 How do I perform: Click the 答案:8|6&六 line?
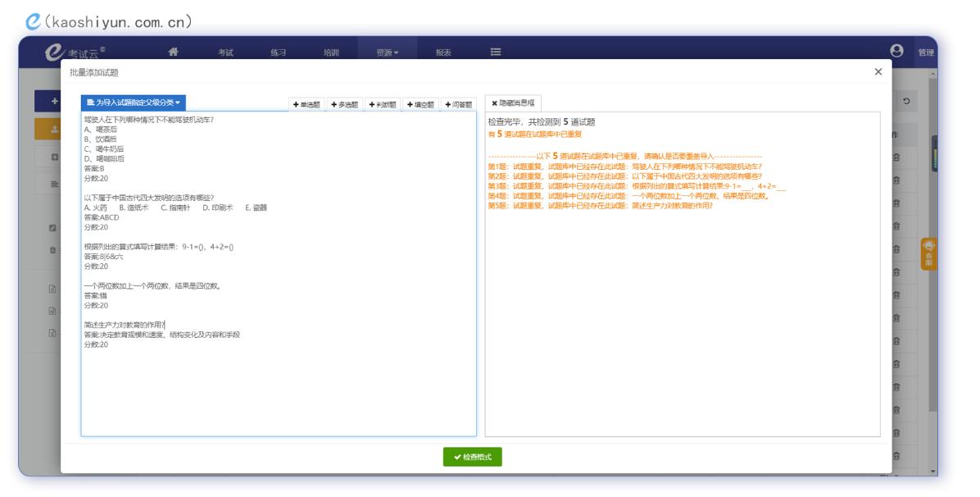coord(104,257)
